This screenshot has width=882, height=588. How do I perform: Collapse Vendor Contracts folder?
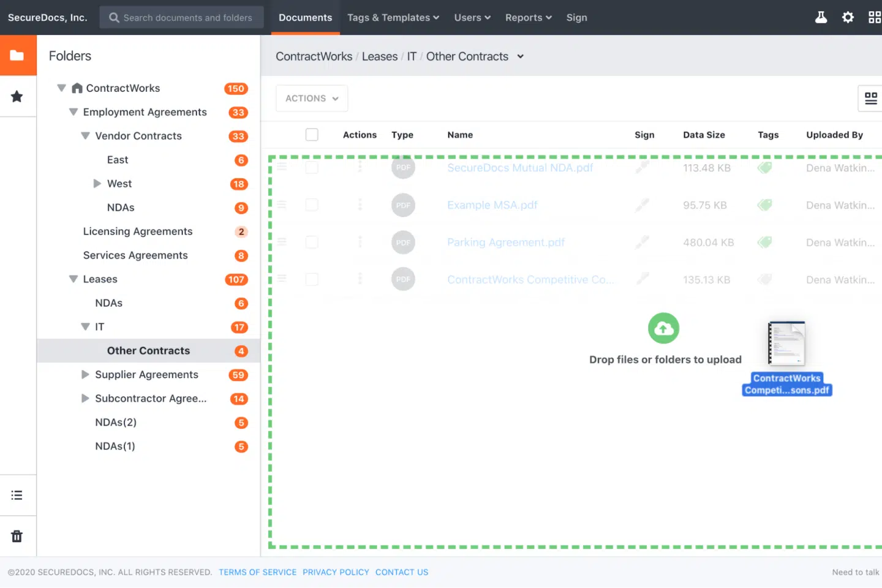[86, 136]
